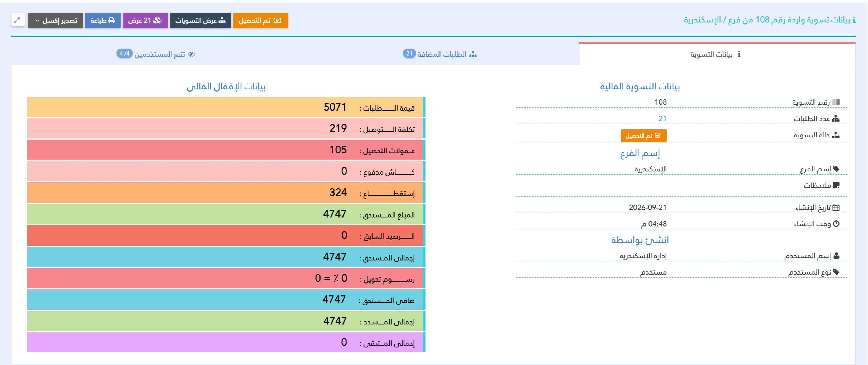Click the تم التحصيل status badge
Image resolution: width=868 pixels, height=365 pixels.
pyautogui.click(x=643, y=136)
